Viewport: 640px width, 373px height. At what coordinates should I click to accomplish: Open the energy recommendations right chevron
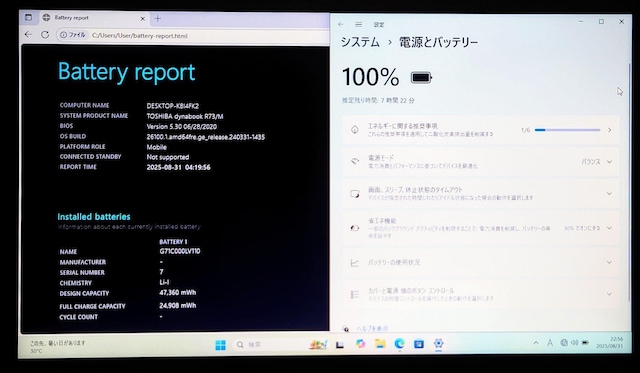click(x=609, y=130)
